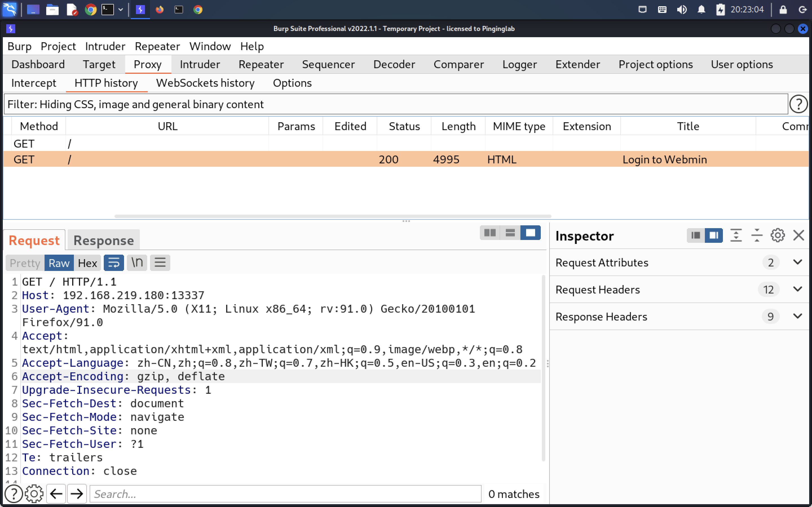This screenshot has width=812, height=507.
Task: Close the Inspector panel
Action: tap(798, 235)
